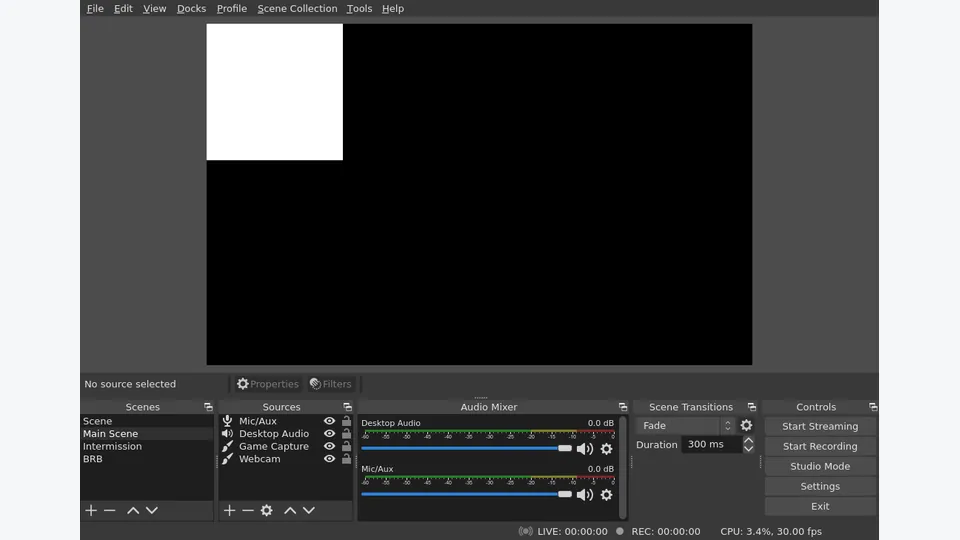Hide the Webcam source
The image size is (960, 540).
329,459
